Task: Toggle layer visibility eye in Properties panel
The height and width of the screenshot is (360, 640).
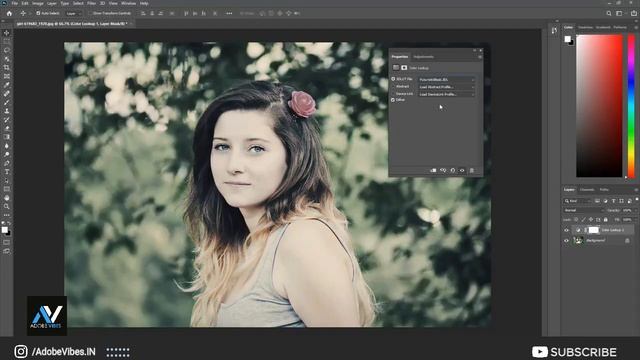Action: tap(462, 170)
